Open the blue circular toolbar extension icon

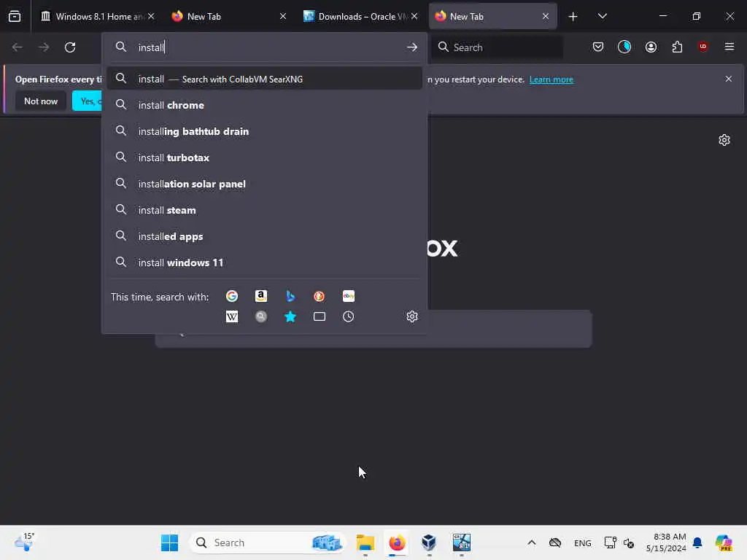point(624,47)
